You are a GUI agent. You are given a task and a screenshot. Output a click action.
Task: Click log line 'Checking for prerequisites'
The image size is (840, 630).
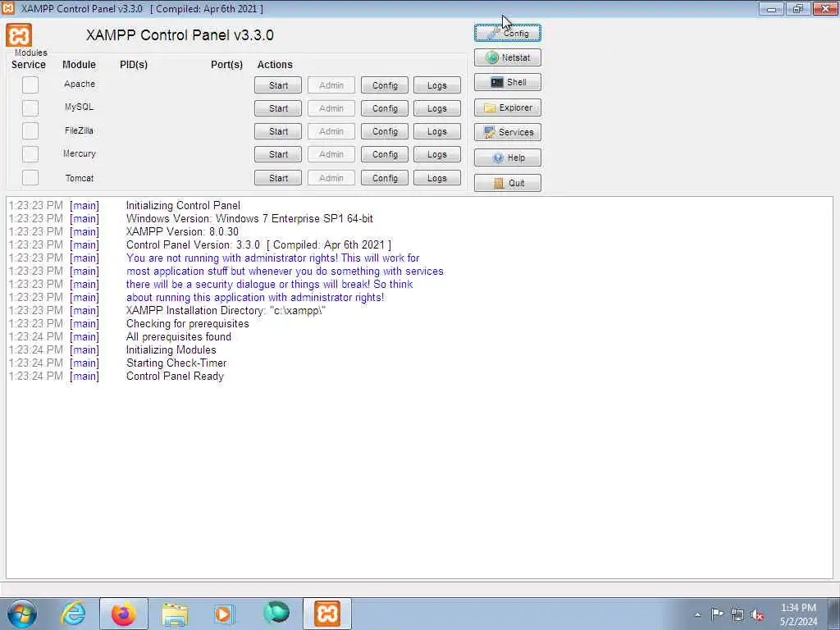click(188, 323)
